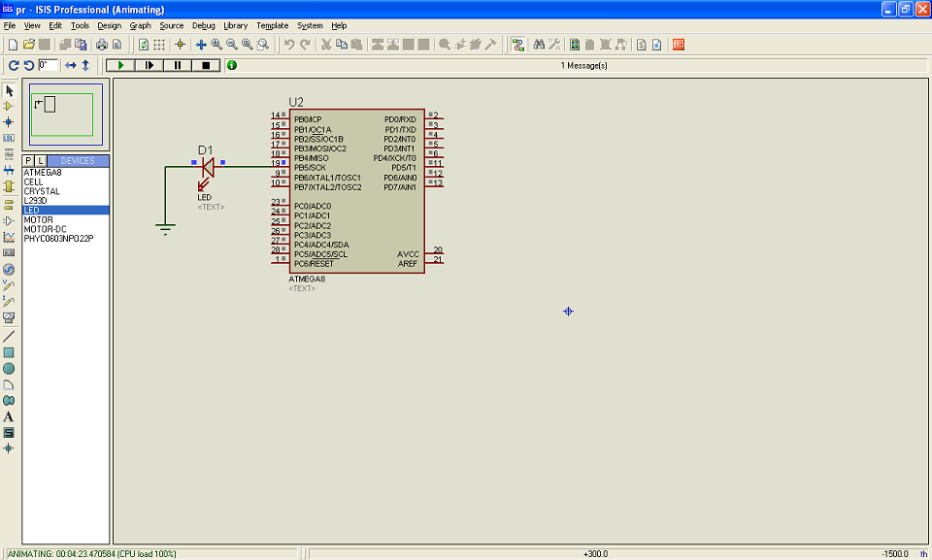Open the Library menu
The image size is (932, 560).
point(235,25)
